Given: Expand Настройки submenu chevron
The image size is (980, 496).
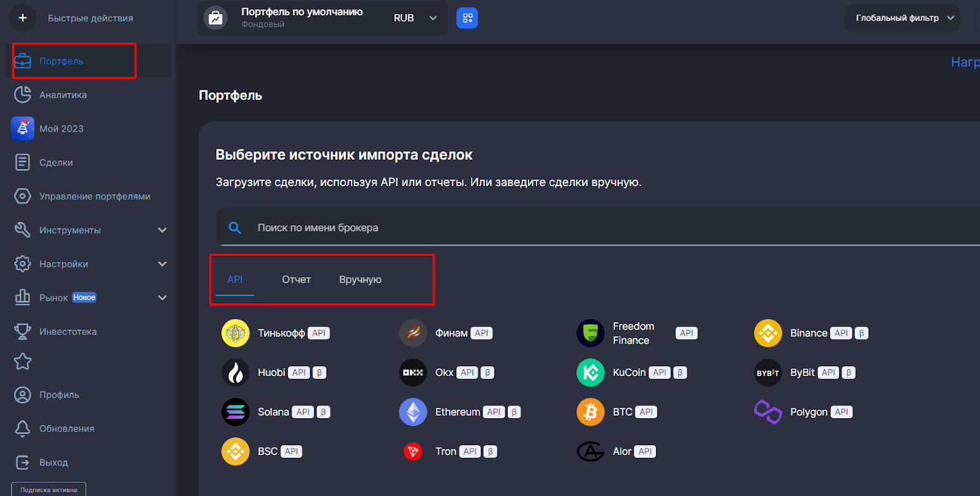Looking at the screenshot, I should click(162, 264).
